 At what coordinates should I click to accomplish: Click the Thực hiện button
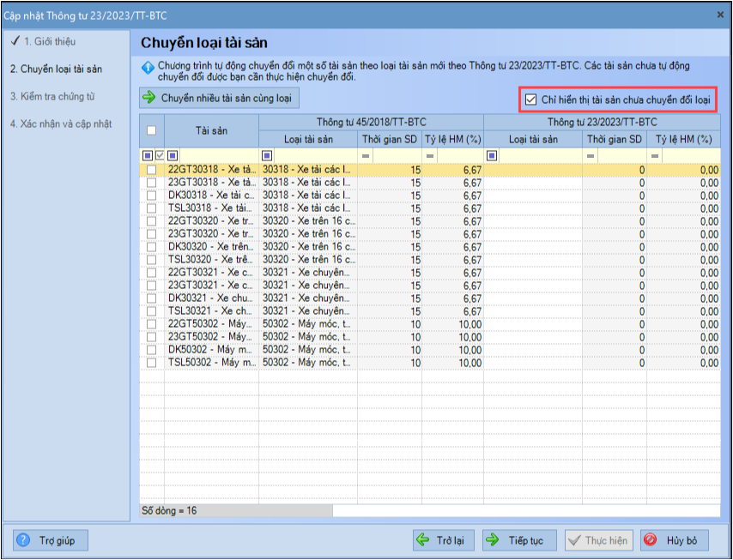pos(599,540)
